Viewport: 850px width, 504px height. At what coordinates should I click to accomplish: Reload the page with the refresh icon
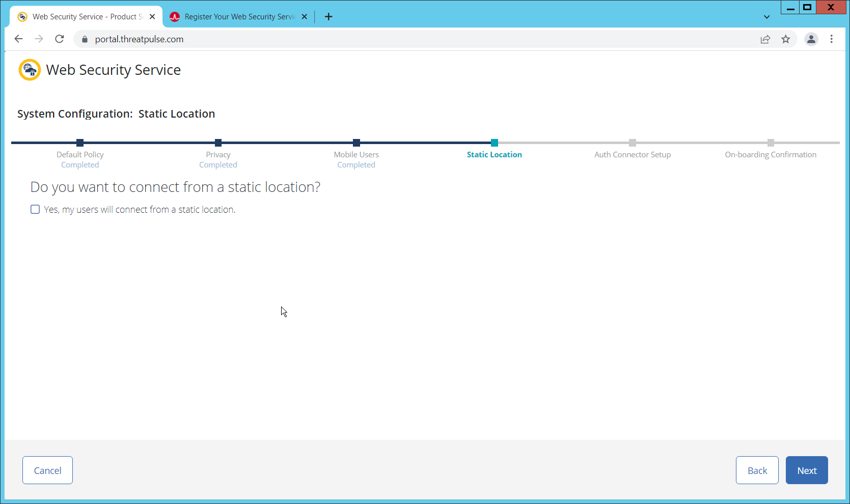[x=60, y=39]
